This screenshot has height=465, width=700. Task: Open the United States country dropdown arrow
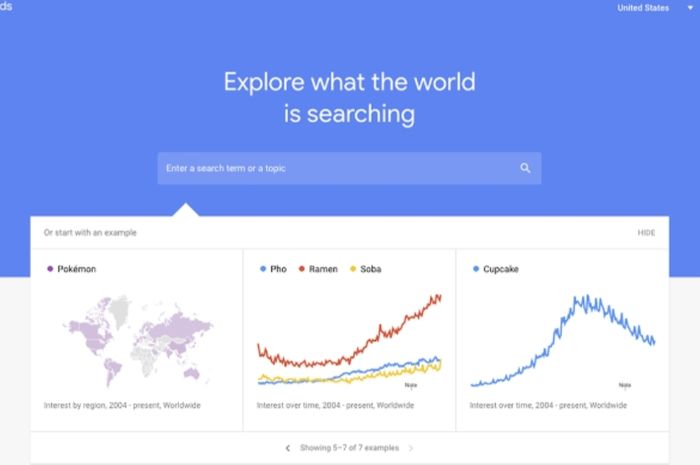(690, 8)
